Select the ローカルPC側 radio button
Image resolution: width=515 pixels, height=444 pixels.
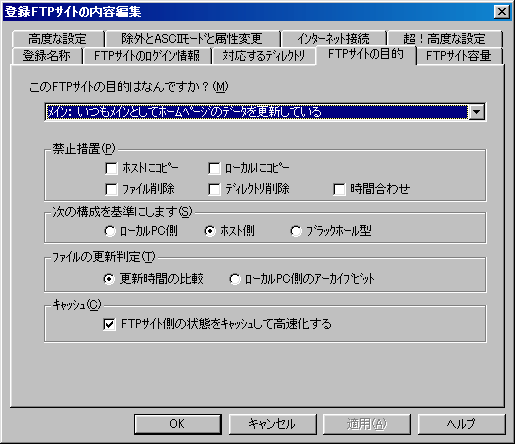click(110, 231)
